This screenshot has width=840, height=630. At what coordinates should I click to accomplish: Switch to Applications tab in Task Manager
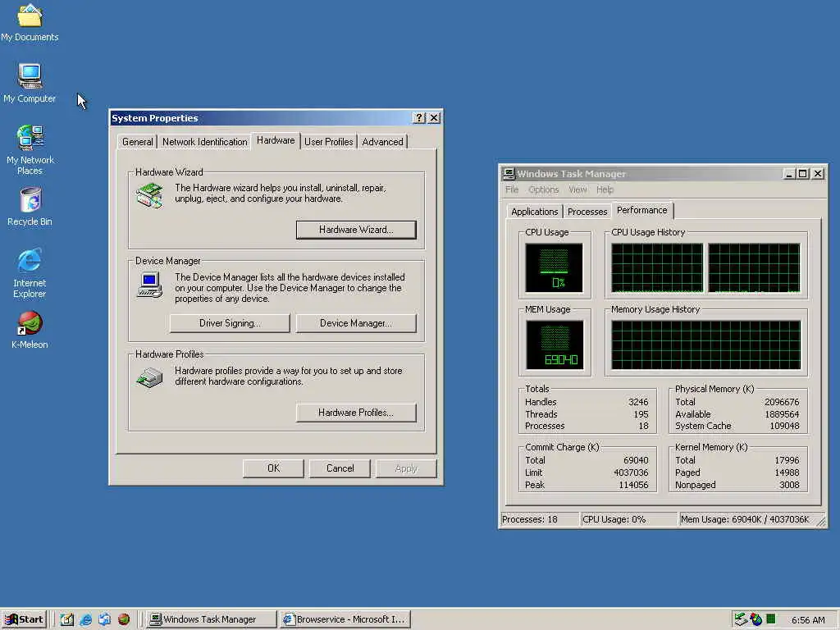[534, 212]
